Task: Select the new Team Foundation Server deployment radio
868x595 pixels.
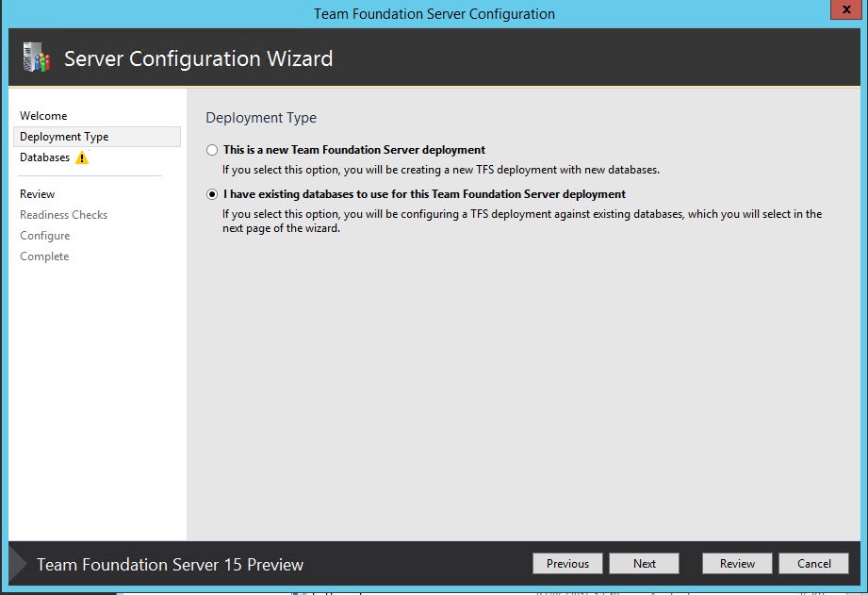Action: point(212,150)
